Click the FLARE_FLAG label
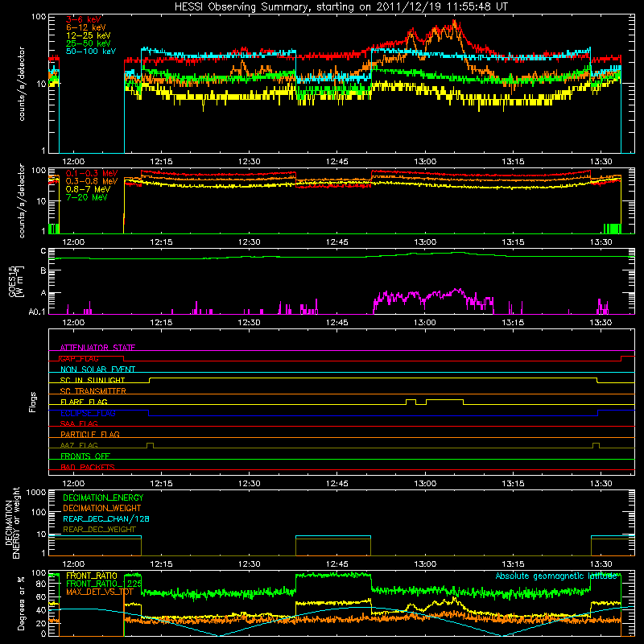Viewport: 644px width, 644px height. (x=84, y=402)
